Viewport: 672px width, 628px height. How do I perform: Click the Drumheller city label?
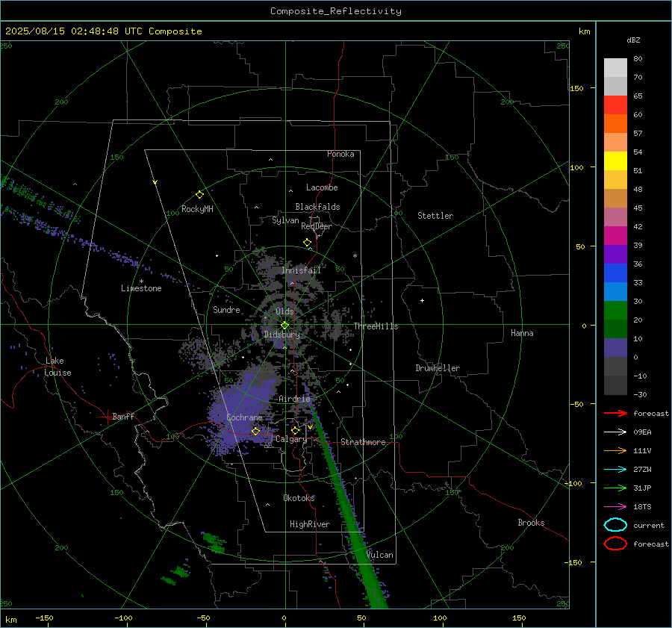[x=438, y=368]
